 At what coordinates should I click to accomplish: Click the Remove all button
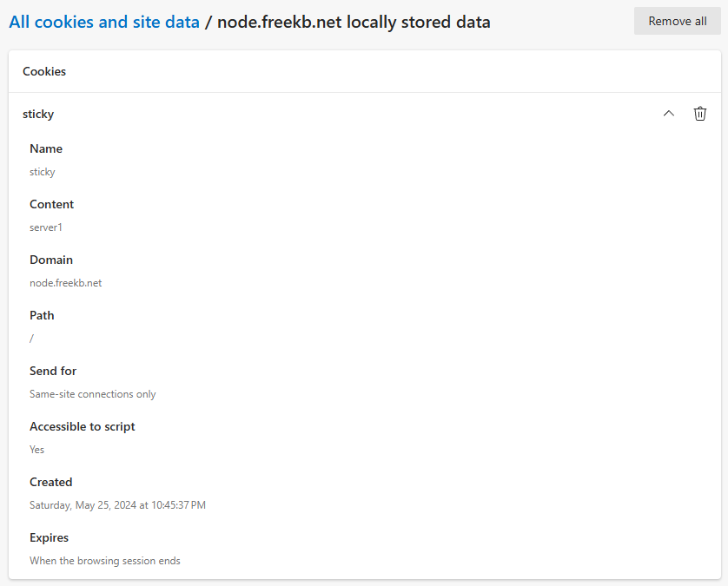[678, 22]
